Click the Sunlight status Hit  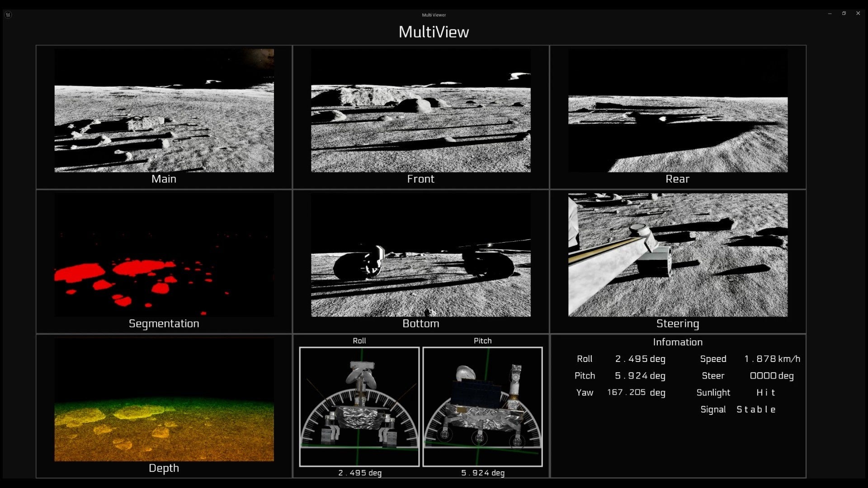tap(766, 393)
